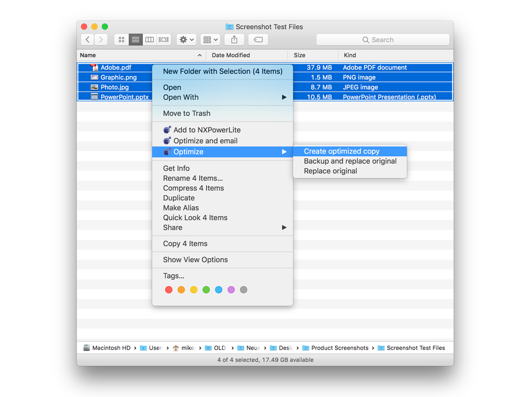Expand the Share submenu
532x397 pixels.
(222, 227)
